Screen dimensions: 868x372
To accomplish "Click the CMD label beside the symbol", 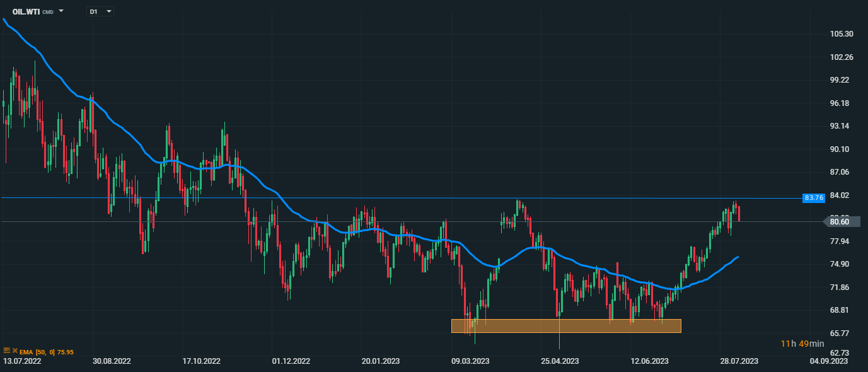I will pos(48,12).
